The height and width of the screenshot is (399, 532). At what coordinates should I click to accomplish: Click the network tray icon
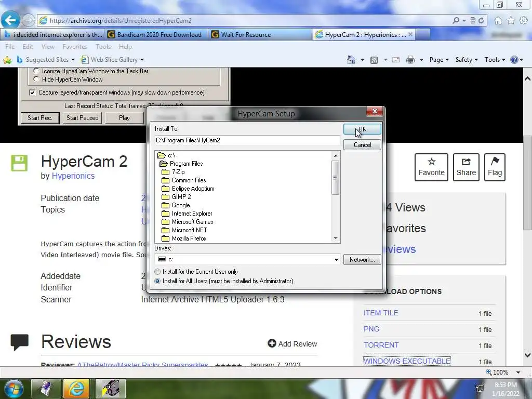(x=480, y=389)
